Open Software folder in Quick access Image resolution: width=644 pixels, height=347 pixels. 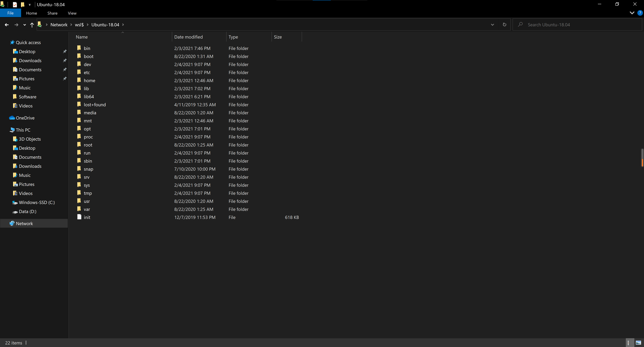pyautogui.click(x=28, y=97)
